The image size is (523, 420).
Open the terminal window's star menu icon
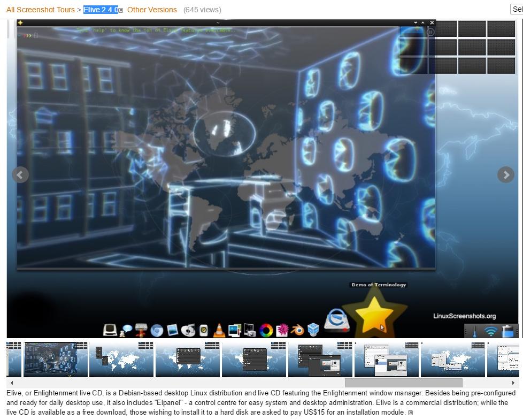click(x=20, y=22)
